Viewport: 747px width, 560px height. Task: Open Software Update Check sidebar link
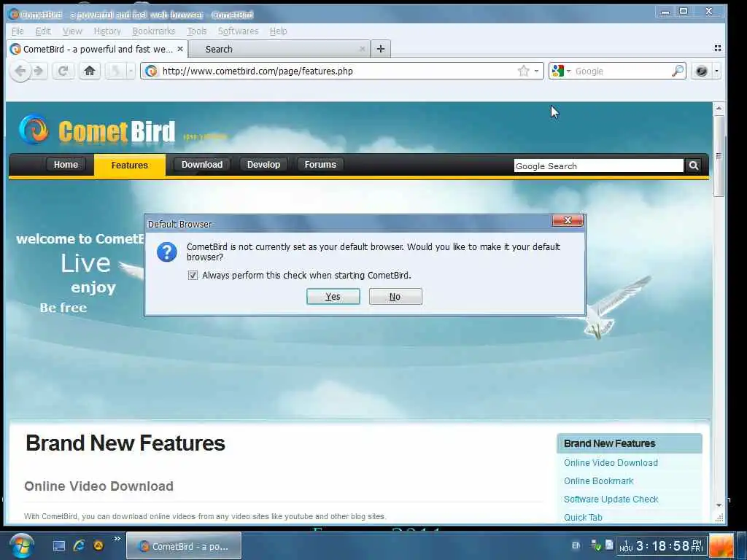611,499
